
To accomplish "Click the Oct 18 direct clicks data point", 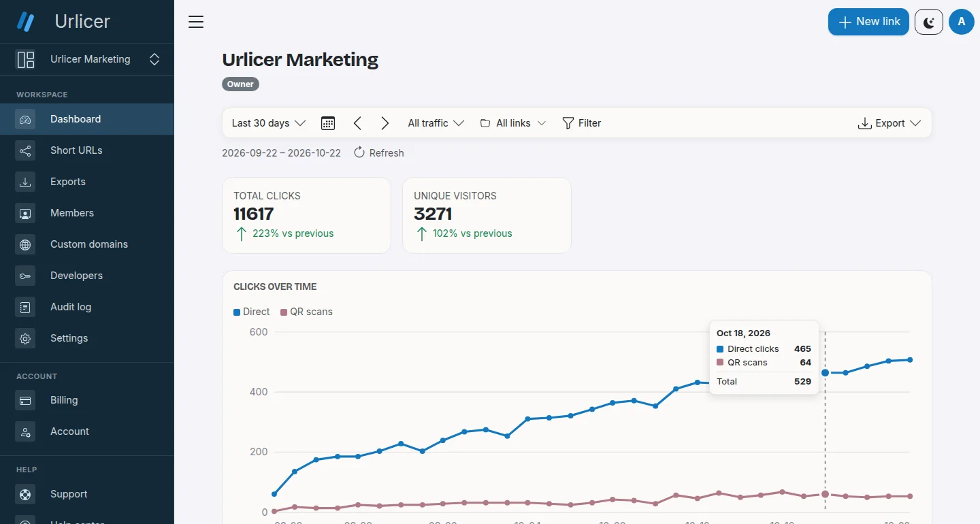I will (826, 372).
